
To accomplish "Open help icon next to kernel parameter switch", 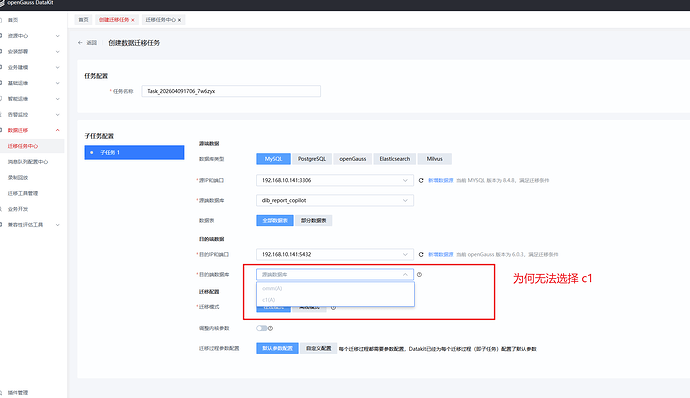I will (270, 328).
